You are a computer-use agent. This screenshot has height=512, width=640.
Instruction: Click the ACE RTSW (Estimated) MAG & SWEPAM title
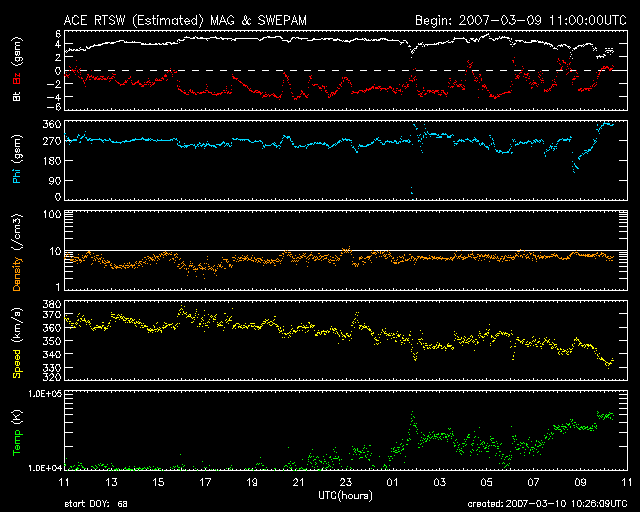tap(185, 20)
